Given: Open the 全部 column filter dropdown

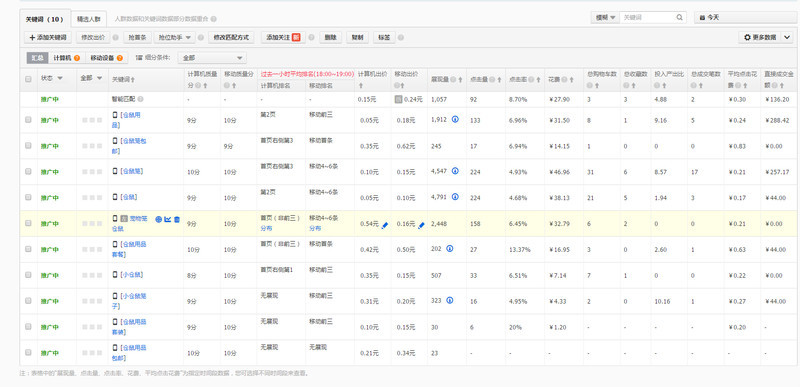Looking at the screenshot, I should pos(98,79).
